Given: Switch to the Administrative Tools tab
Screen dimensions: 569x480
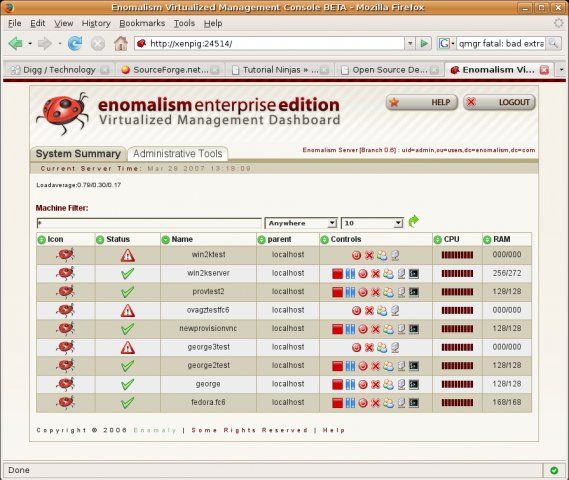Looking at the screenshot, I should click(177, 153).
